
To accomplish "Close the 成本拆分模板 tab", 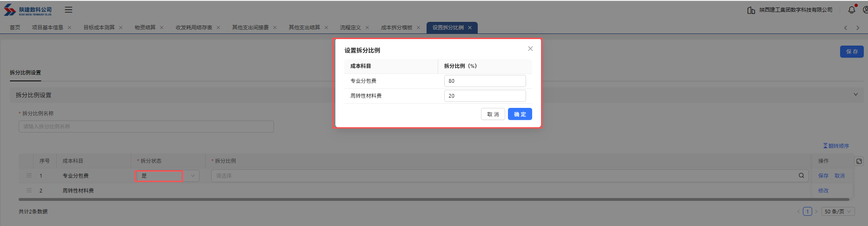I will pos(418,28).
